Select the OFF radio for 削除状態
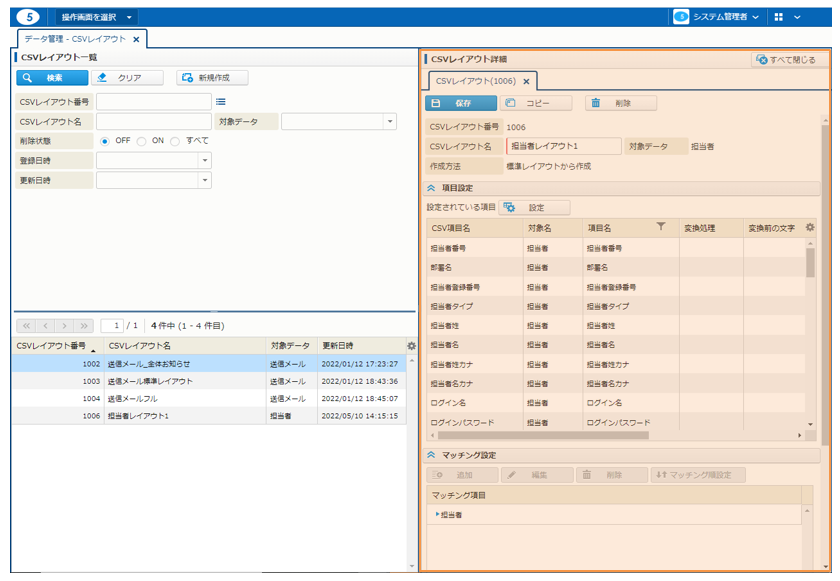The image size is (840, 581). 105,141
